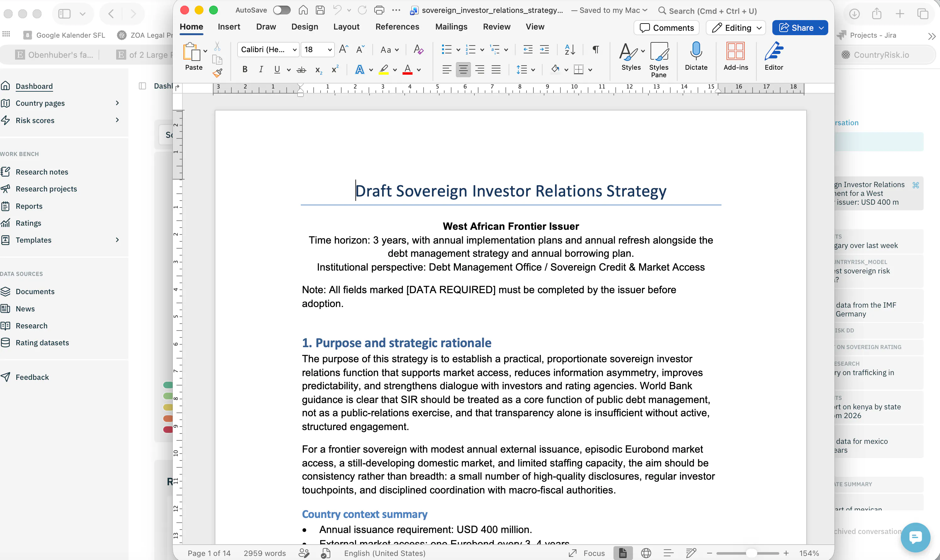The height and width of the screenshot is (560, 940).
Task: Open the Layout ribbon tab
Action: (346, 27)
